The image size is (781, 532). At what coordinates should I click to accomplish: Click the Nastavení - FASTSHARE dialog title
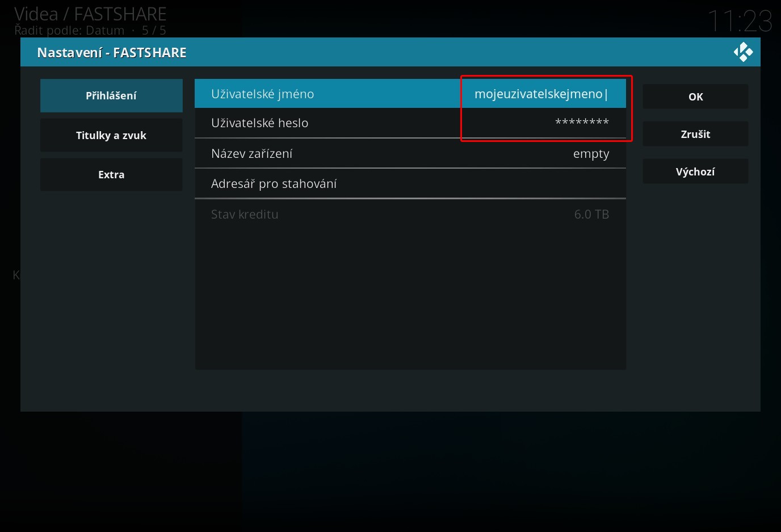(112, 52)
